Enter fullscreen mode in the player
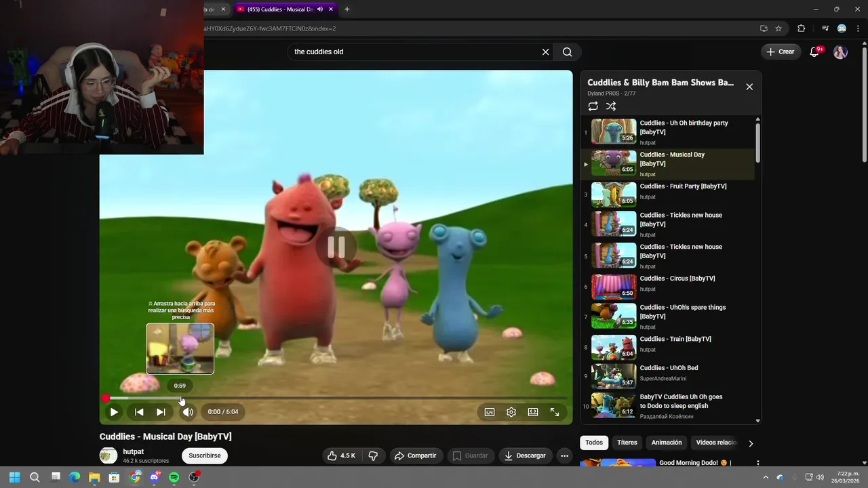Image resolution: width=868 pixels, height=488 pixels. (x=555, y=412)
